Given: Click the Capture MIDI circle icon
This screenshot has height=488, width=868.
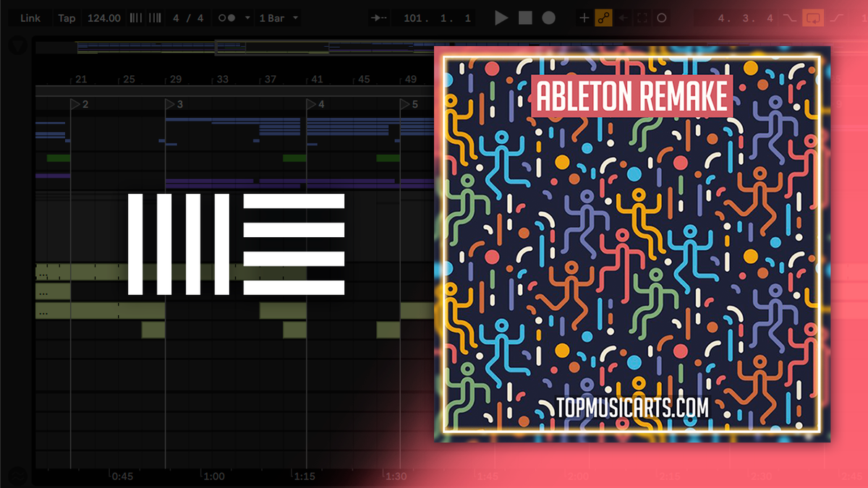Looking at the screenshot, I should tap(662, 18).
